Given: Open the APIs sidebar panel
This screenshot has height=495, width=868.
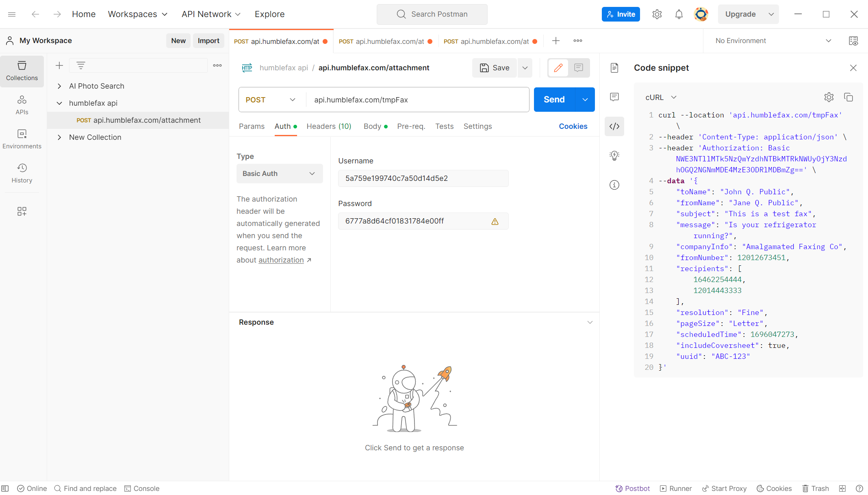Looking at the screenshot, I should coord(22,104).
